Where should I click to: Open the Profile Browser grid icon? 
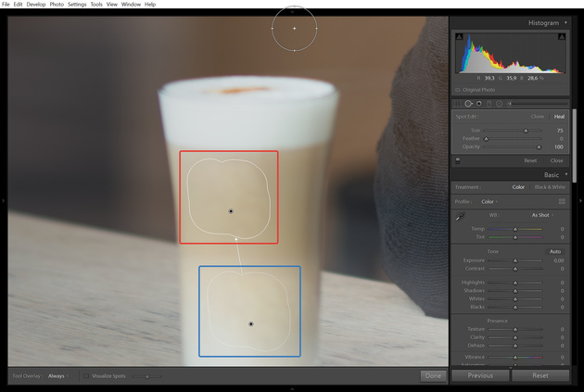pos(562,201)
